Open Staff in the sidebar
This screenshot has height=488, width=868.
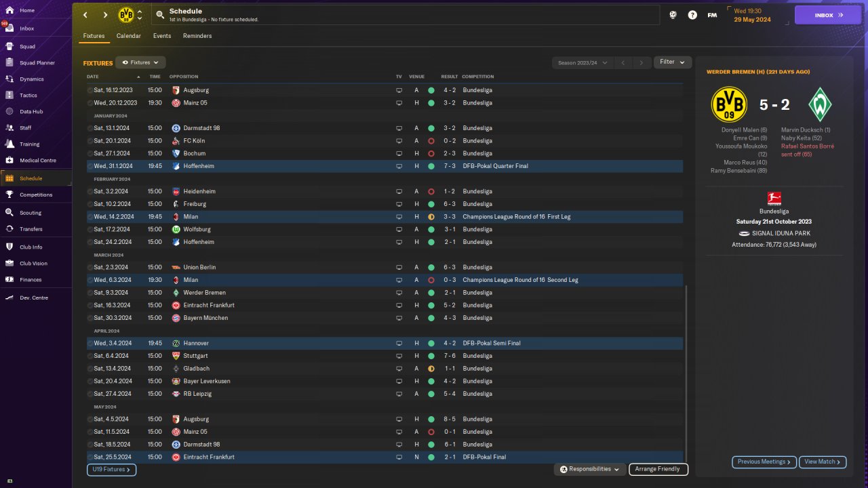click(26, 127)
